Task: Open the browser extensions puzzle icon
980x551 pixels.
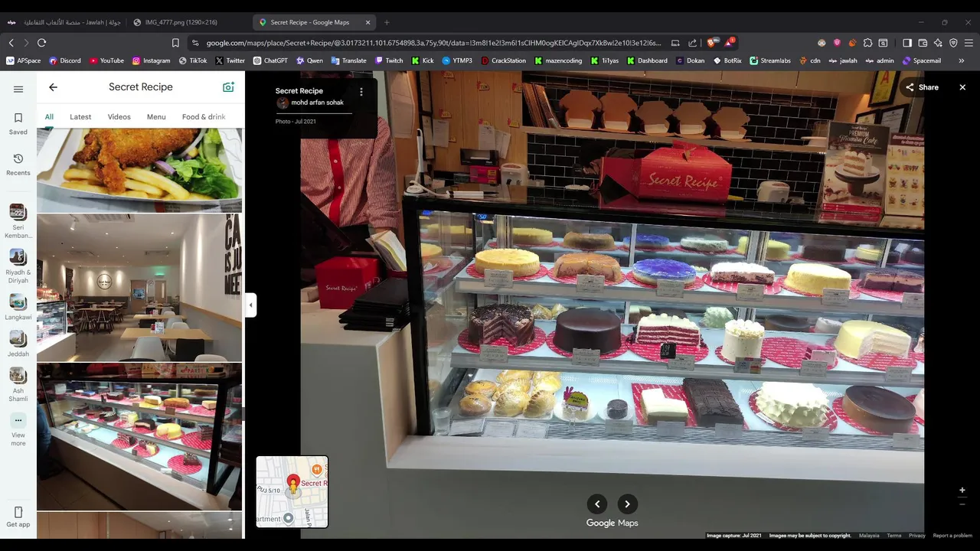Action: (866, 43)
